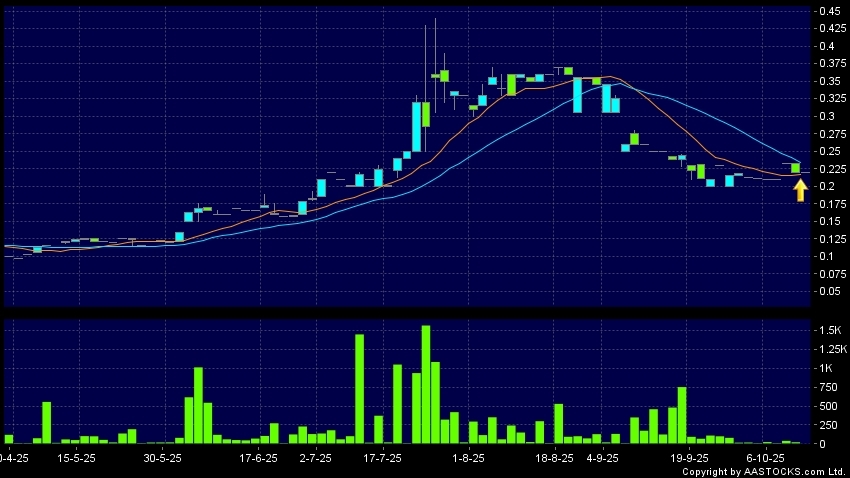Screen dimensions: 850x478
Task: Click the 17-7-25 date label
Action: [382, 457]
